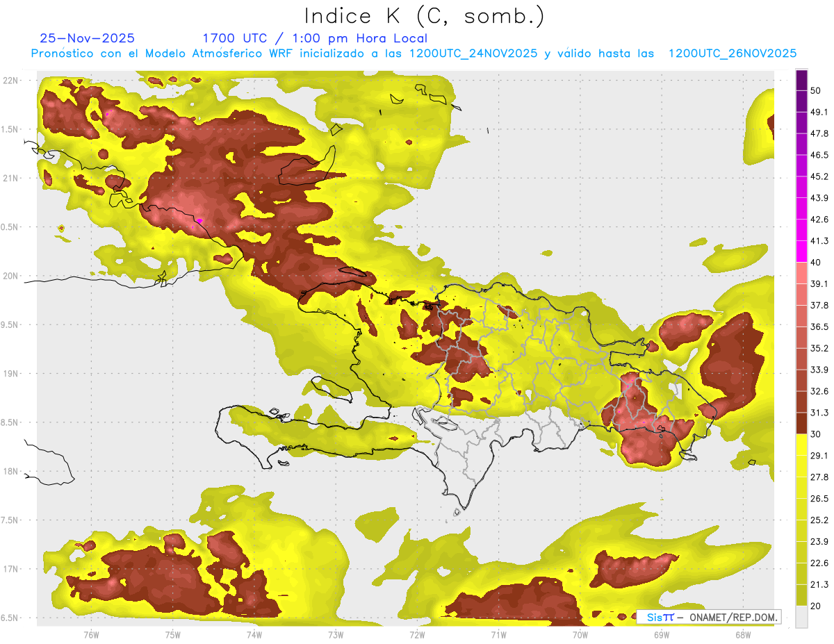This screenshot has height=644, width=834.
Task: Click the "27.8" color scale value
Action: 819,477
